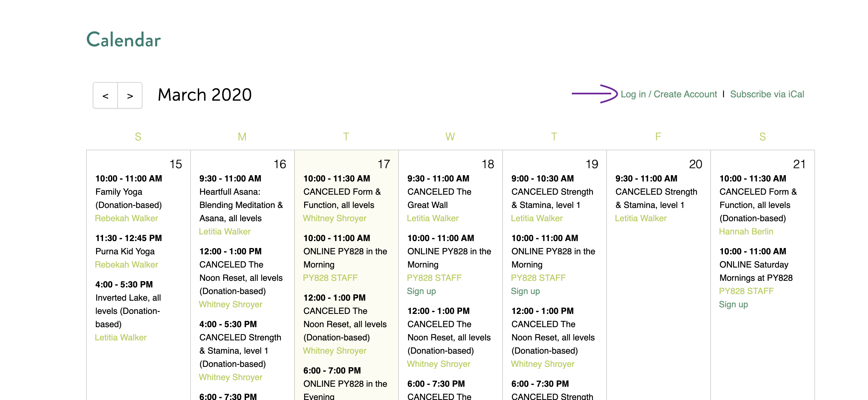Click PY828 STAFF on Tuesday morning class

pos(330,278)
